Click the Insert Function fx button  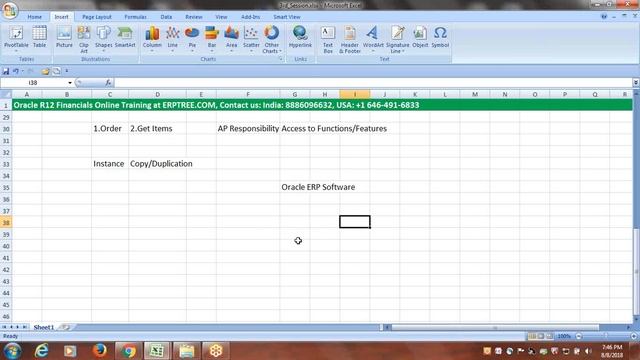tap(108, 83)
